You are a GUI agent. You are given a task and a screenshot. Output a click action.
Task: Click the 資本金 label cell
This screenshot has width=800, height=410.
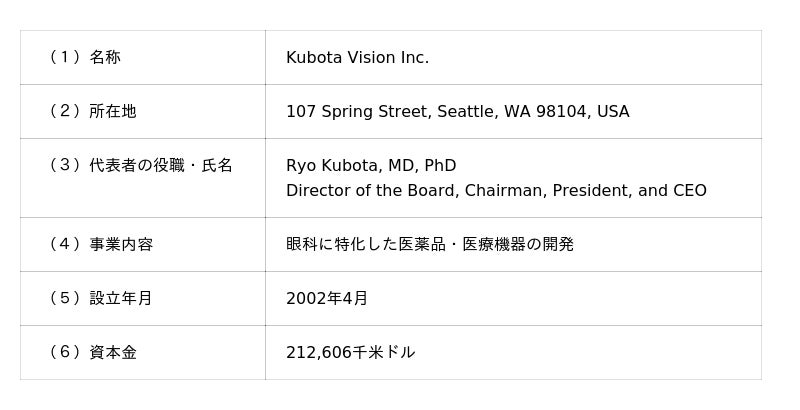pyautogui.click(x=113, y=353)
